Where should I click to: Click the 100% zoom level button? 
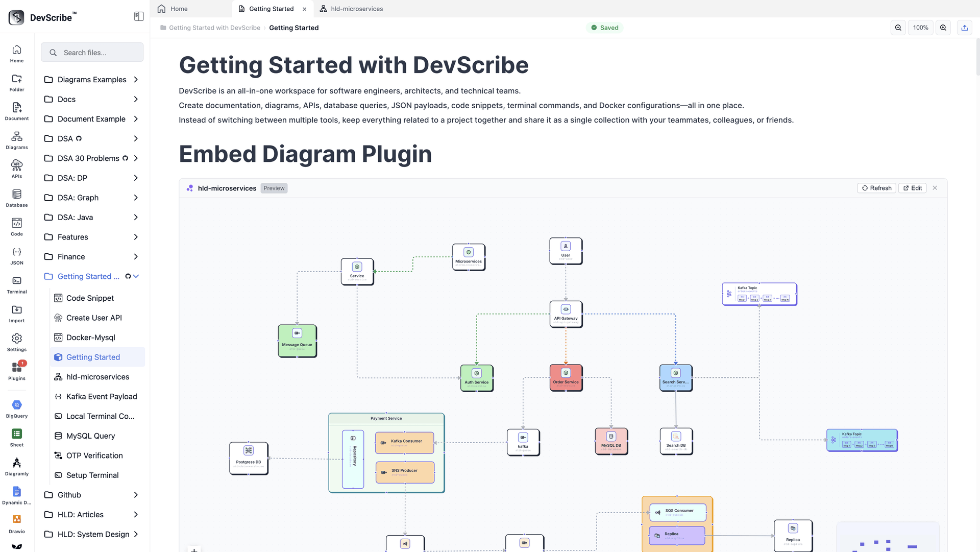pyautogui.click(x=921, y=28)
